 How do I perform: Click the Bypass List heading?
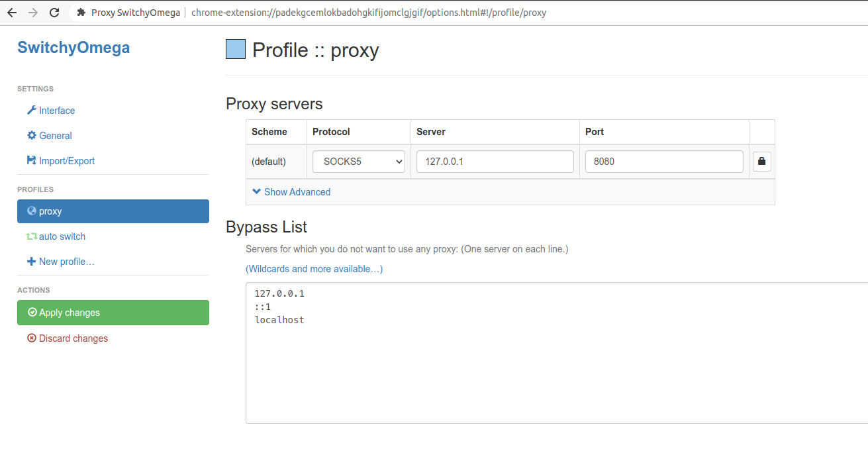click(267, 227)
